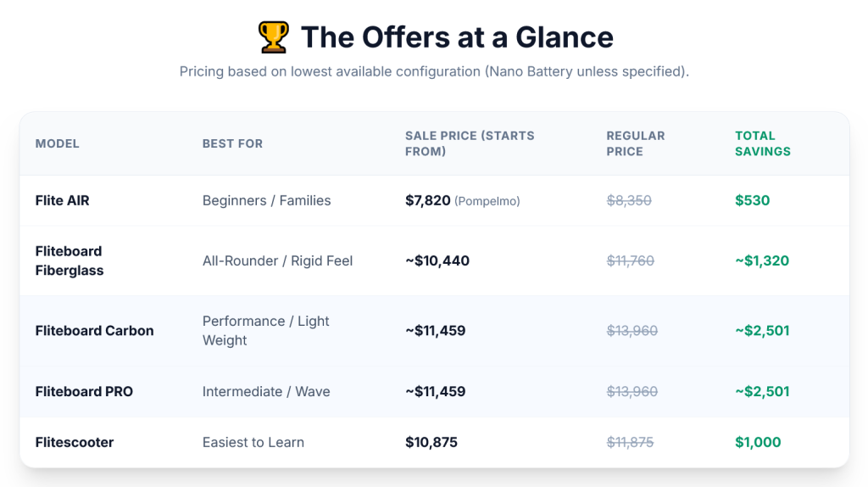
Task: Click the $10,875 Flitescooter sale price
Action: (x=431, y=442)
